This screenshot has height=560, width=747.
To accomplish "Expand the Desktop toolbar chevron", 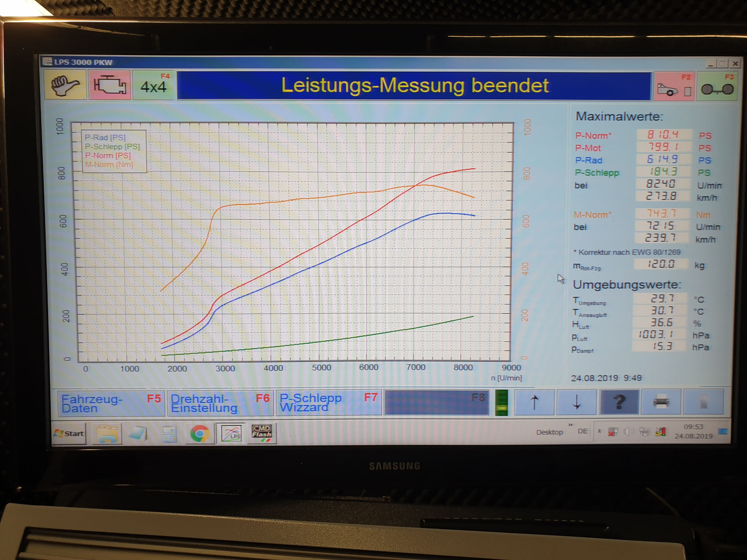I will (x=570, y=425).
